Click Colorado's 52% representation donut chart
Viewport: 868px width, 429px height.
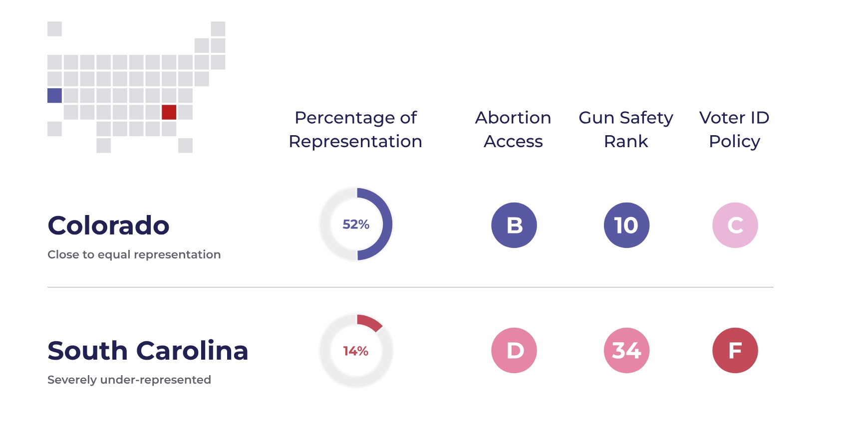pos(356,224)
